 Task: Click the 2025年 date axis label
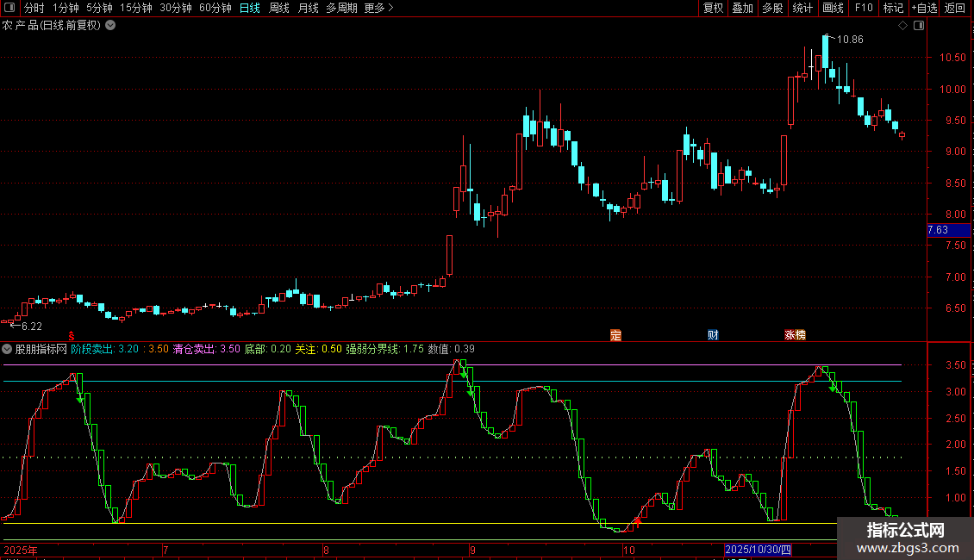[x=21, y=550]
